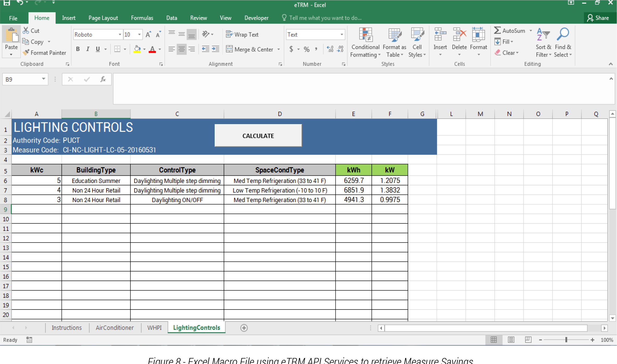617x364 pixels.
Task: Increase decimal places
Action: tap(330, 49)
